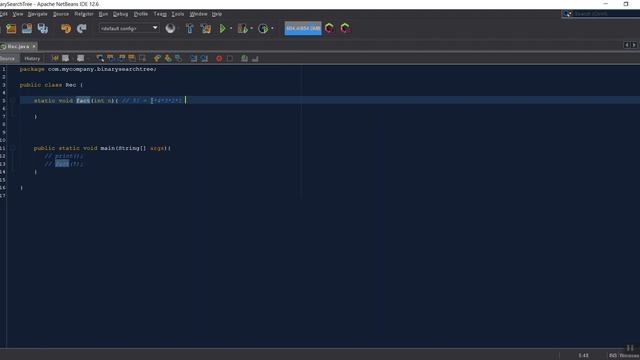Click the Find Selection magnifier icon
The image size is (640, 360).
tap(100, 58)
